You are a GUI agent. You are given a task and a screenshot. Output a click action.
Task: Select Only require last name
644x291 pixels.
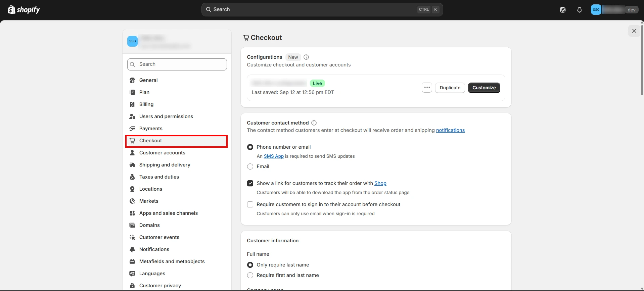[250, 265]
